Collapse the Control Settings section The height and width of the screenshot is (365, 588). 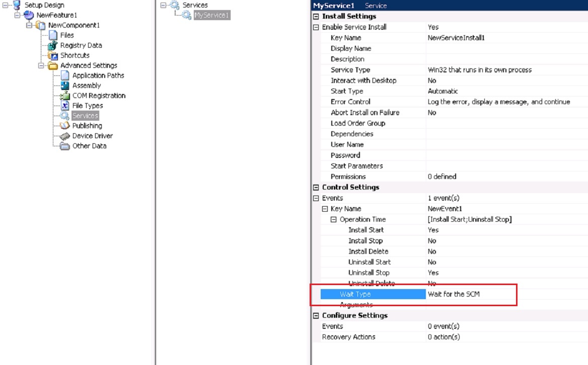316,188
